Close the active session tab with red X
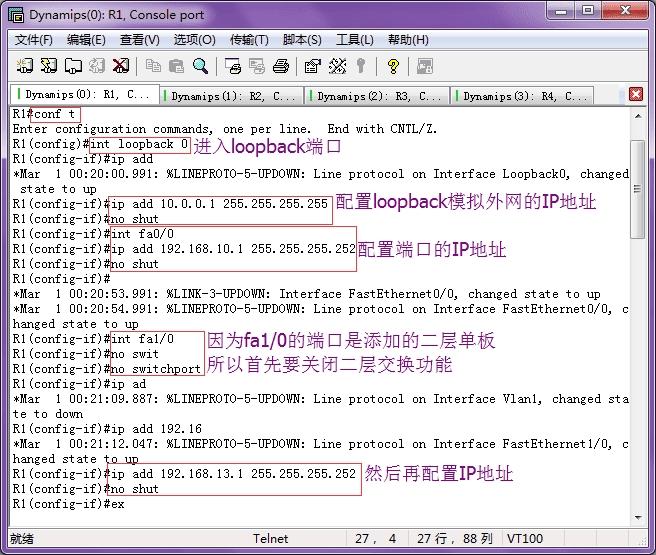 tap(636, 94)
